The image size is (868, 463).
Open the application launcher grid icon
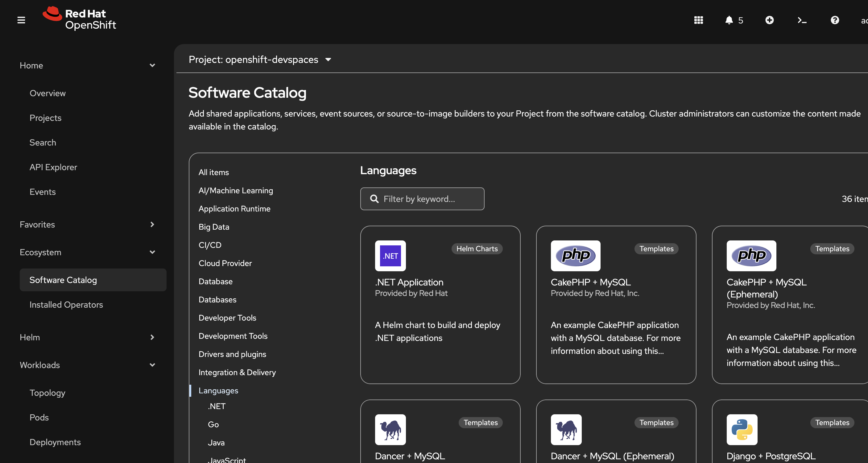coord(698,20)
